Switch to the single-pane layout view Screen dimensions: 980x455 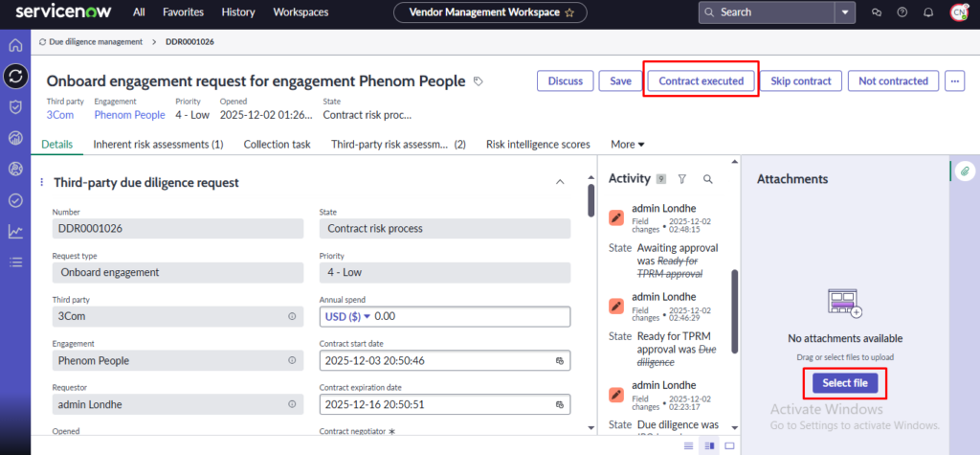(729, 446)
